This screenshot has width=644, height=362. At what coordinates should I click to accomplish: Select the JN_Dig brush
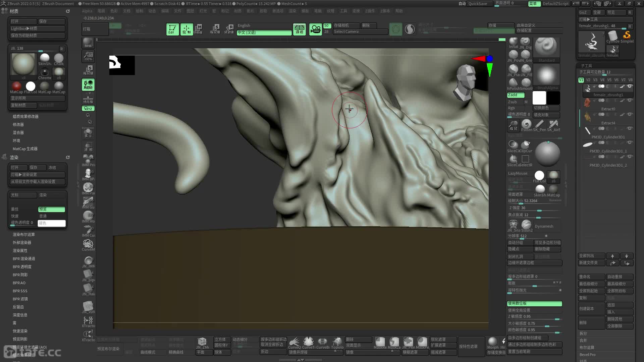point(525,43)
